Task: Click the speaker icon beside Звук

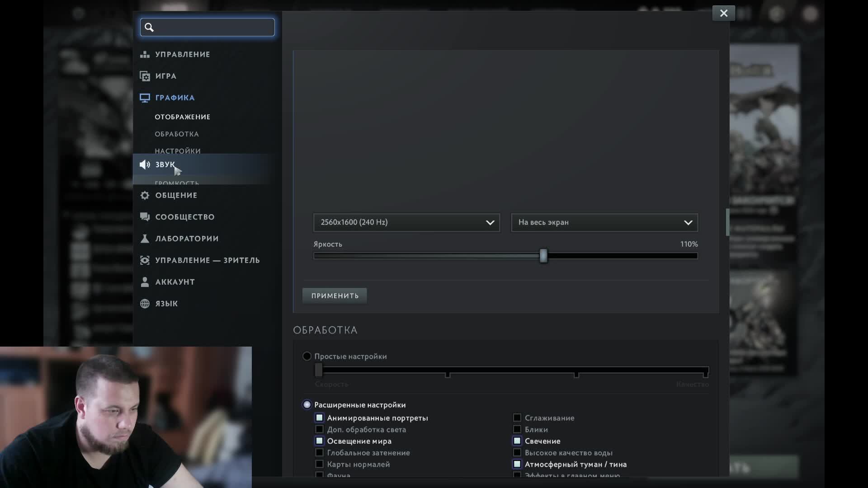Action: coord(145,164)
